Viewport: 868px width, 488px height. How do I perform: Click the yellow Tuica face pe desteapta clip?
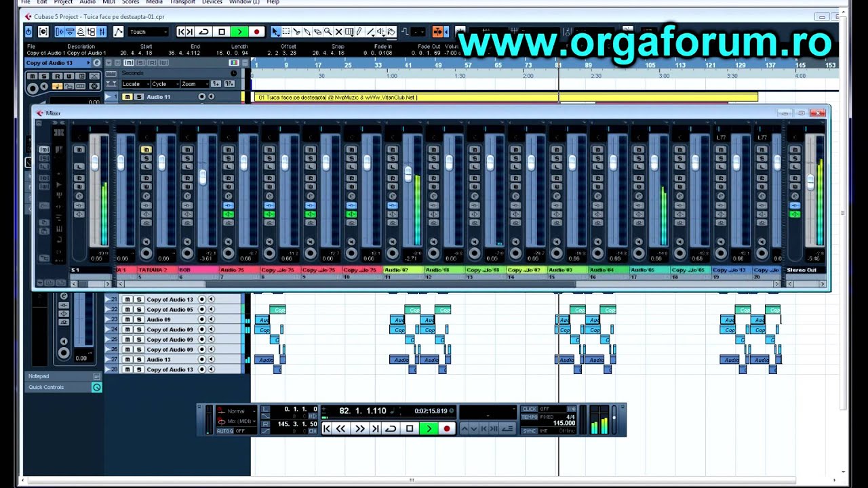[x=506, y=98]
